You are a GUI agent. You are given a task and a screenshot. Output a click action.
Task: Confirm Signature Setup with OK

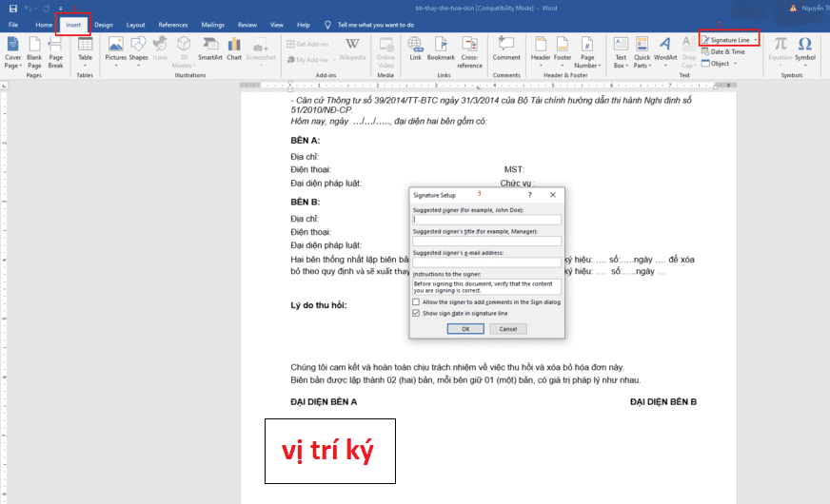pyautogui.click(x=465, y=329)
